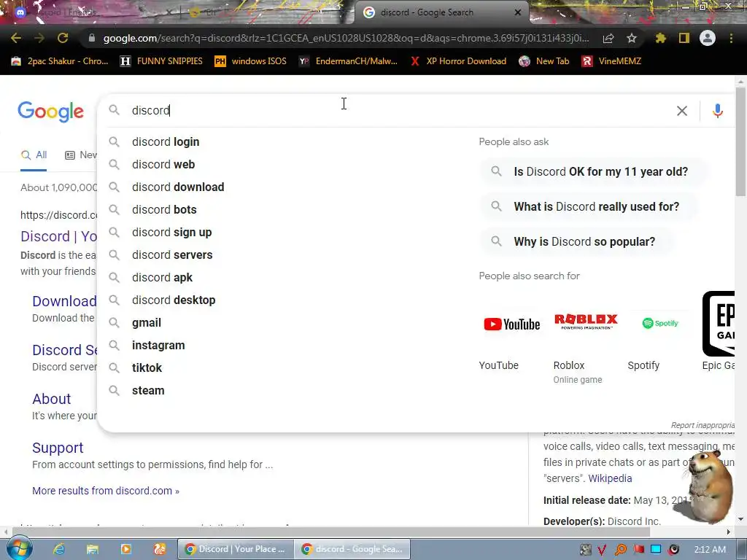Select the 'discord apk' suggestion
The image size is (747, 560).
coord(162,278)
